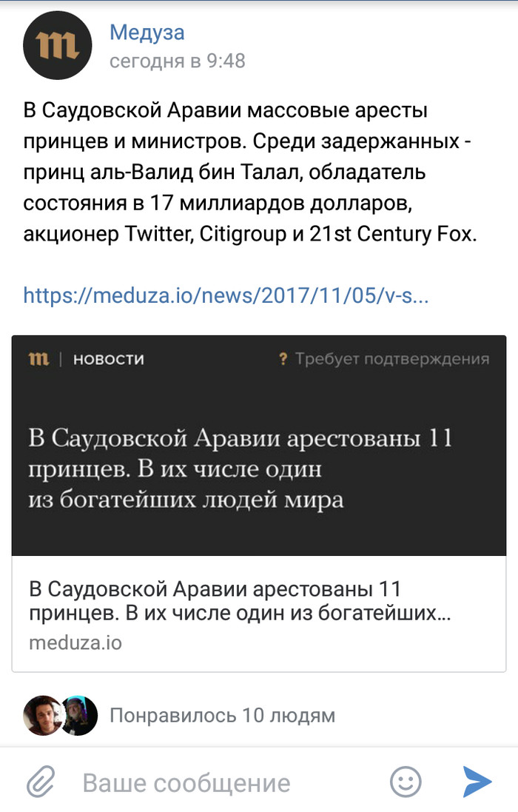Click the small Meduza logo in preview card

[x=38, y=360]
